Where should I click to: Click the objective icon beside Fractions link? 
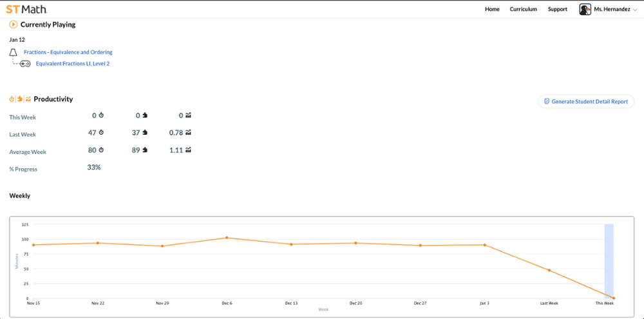(13, 52)
